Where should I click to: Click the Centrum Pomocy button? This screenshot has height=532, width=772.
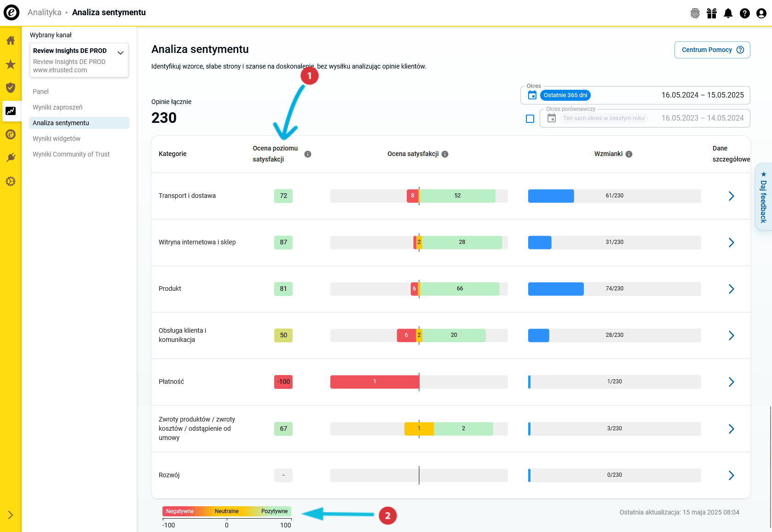(x=712, y=50)
